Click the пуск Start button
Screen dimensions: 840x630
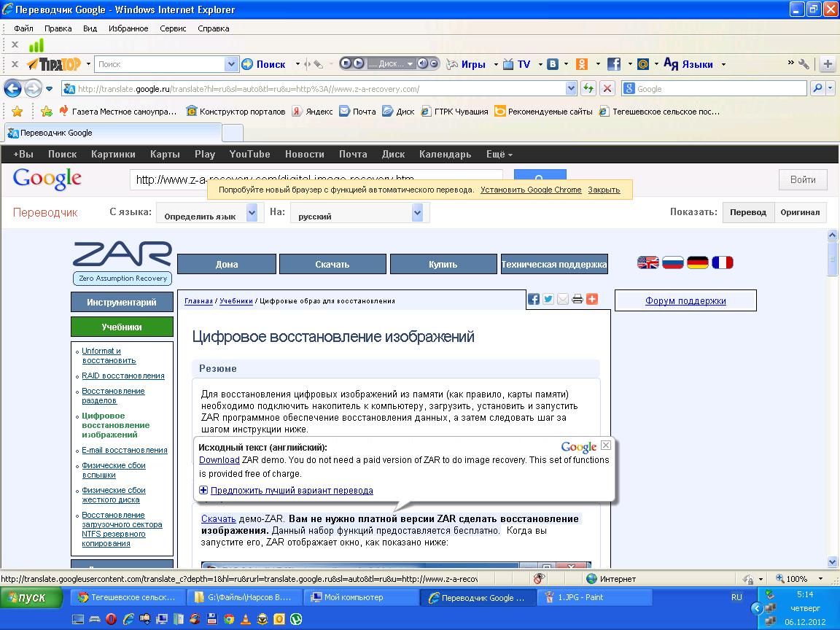[x=31, y=597]
